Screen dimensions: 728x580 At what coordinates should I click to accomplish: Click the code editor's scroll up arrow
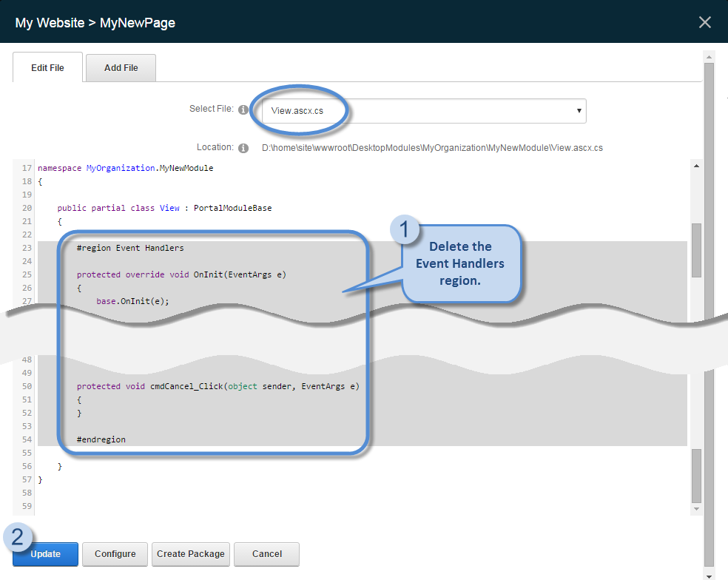point(696,166)
